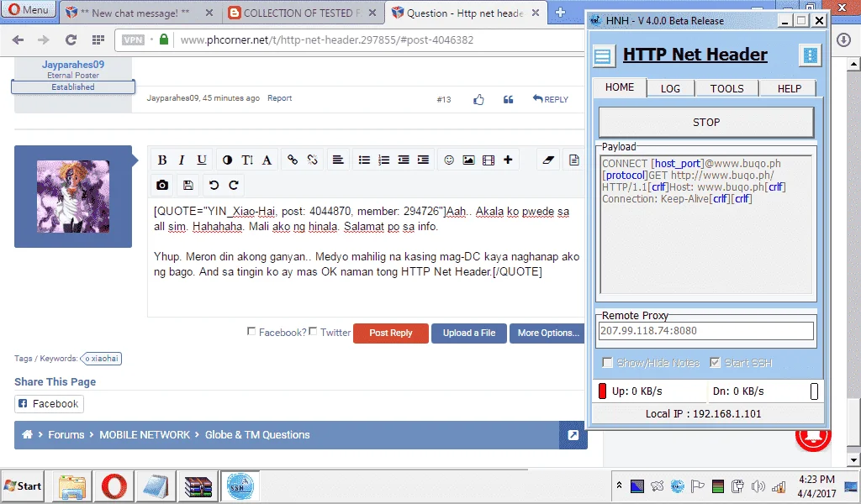Like post #13 with thumbs up

[x=478, y=99]
